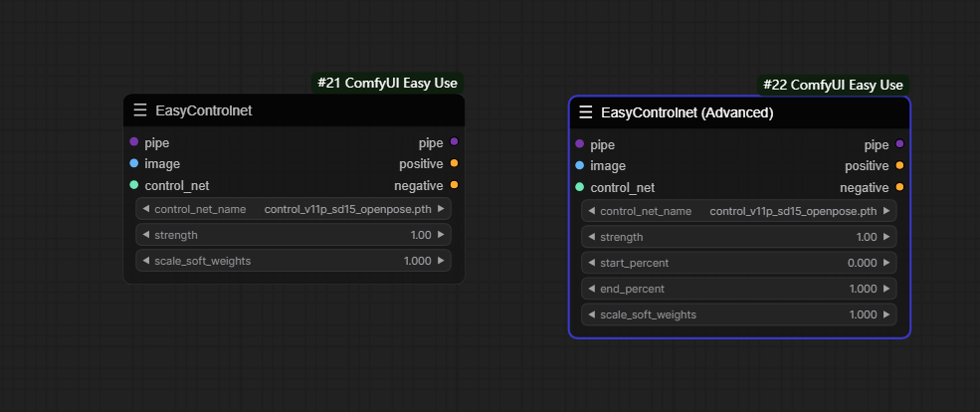Decrease end_percent using its left arrow
Viewport: 980px width, 412px height.
[x=591, y=289]
